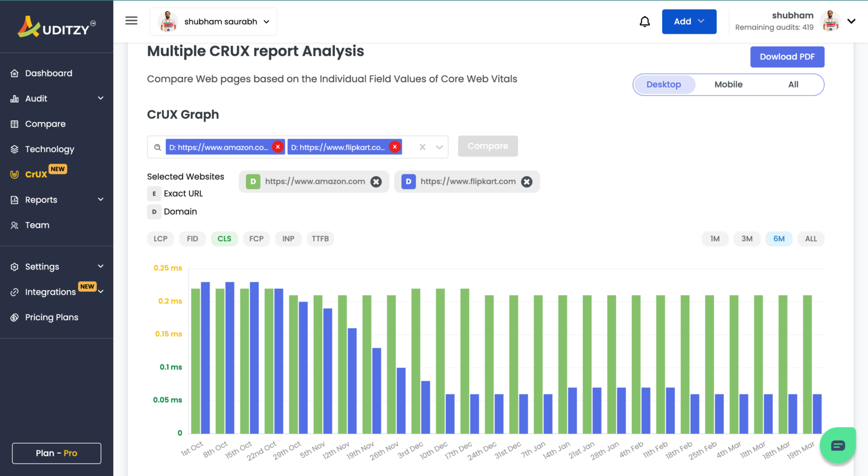
Task: Select the FCP metric
Action: pos(256,239)
